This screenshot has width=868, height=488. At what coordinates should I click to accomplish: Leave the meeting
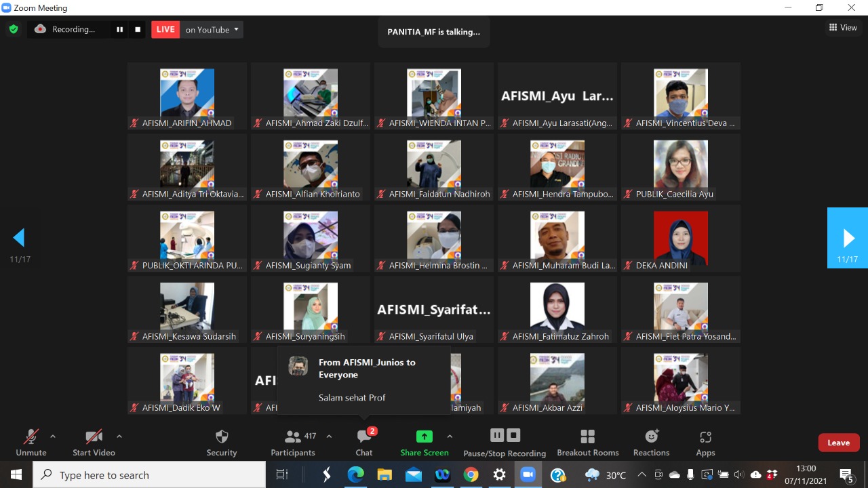tap(838, 443)
